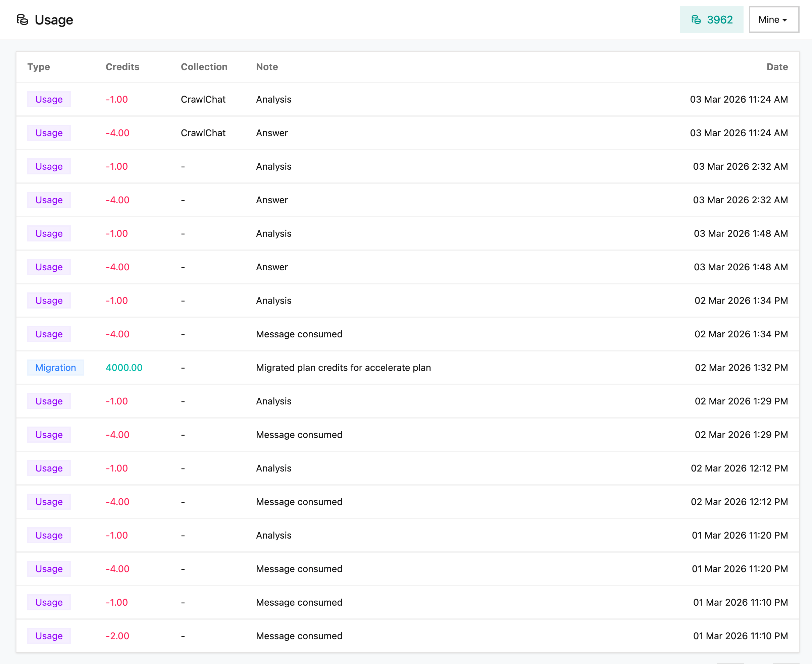Click CrawlChat collection in the Analysis row
Screen dimensions: 812x664
(203, 100)
